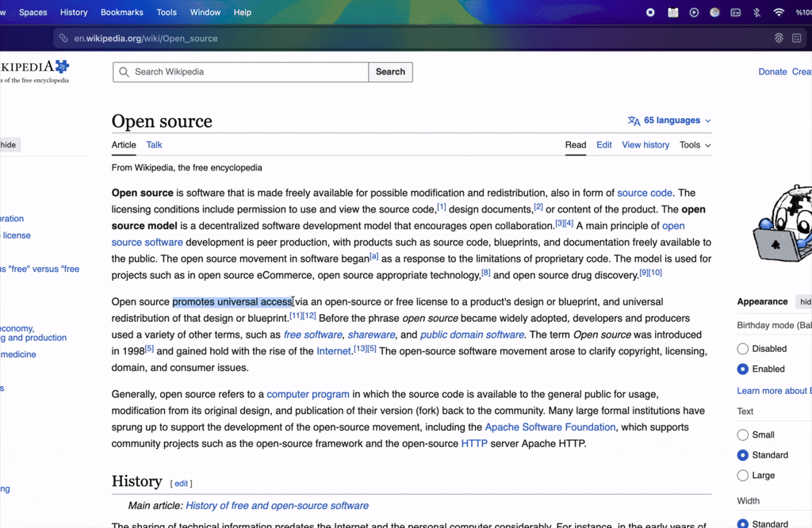Viewport: 812px width, 528px height.
Task: Open the View history tab
Action: (x=645, y=145)
